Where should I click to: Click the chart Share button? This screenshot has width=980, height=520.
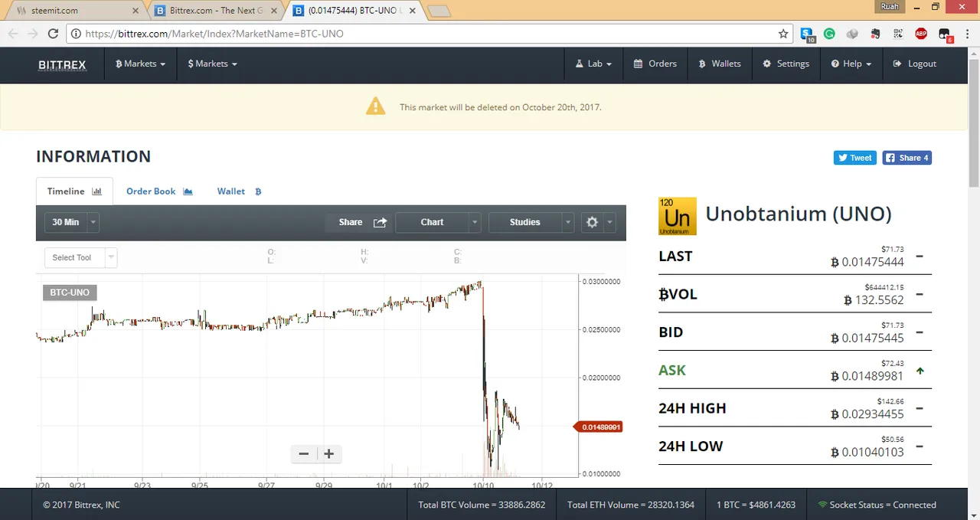click(362, 223)
